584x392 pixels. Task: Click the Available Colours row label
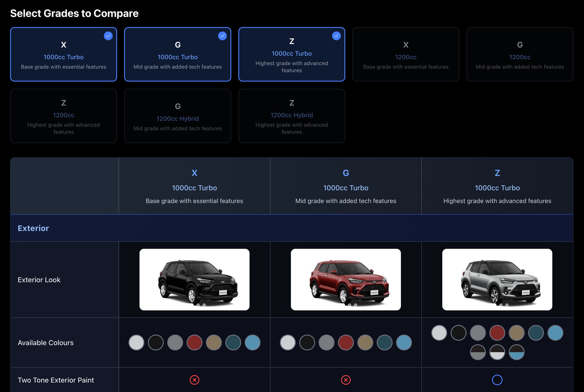pos(46,343)
